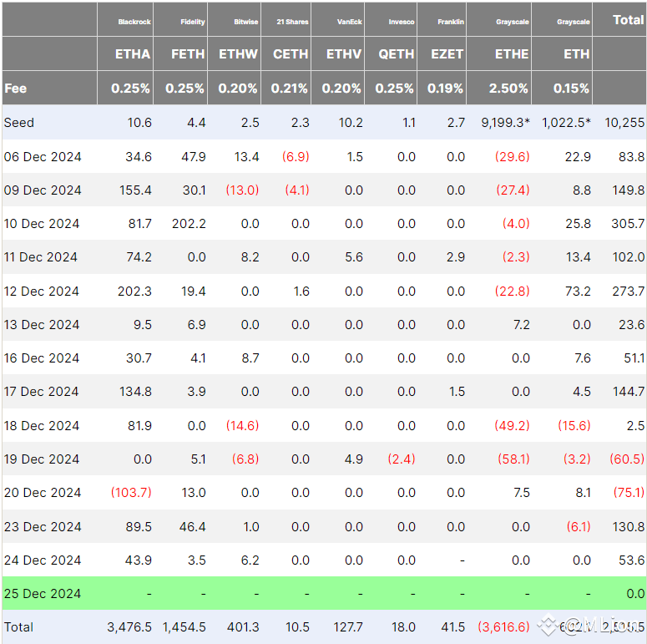Click the 23 Dec 2024 row date
Viewport: 647px width, 644px height.
point(43,527)
